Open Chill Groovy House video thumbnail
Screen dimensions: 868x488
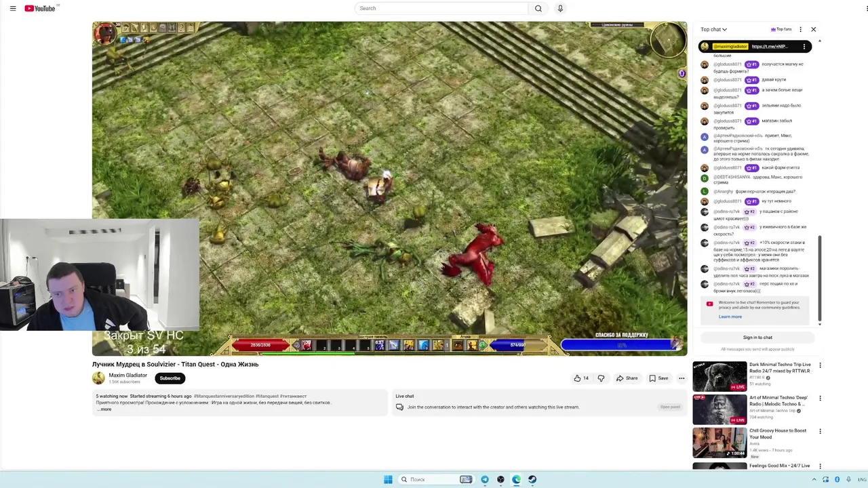click(x=719, y=443)
